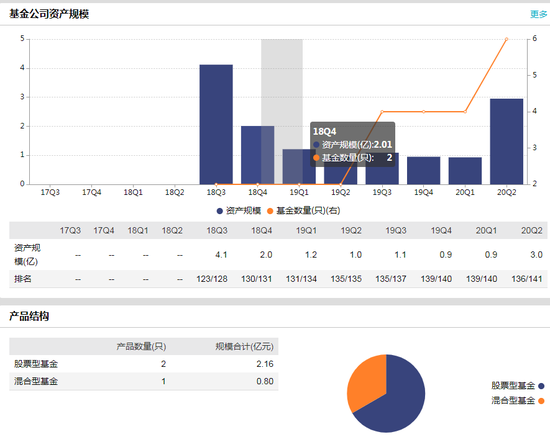550x437 pixels.
Task: Toggle 股票型基金 pie legend item
Action: pos(518,386)
